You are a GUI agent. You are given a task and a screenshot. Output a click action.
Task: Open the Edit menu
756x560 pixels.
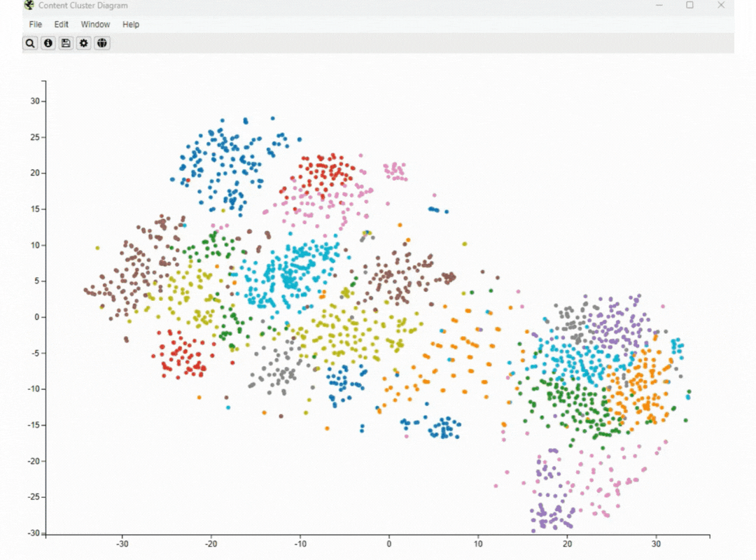point(62,24)
